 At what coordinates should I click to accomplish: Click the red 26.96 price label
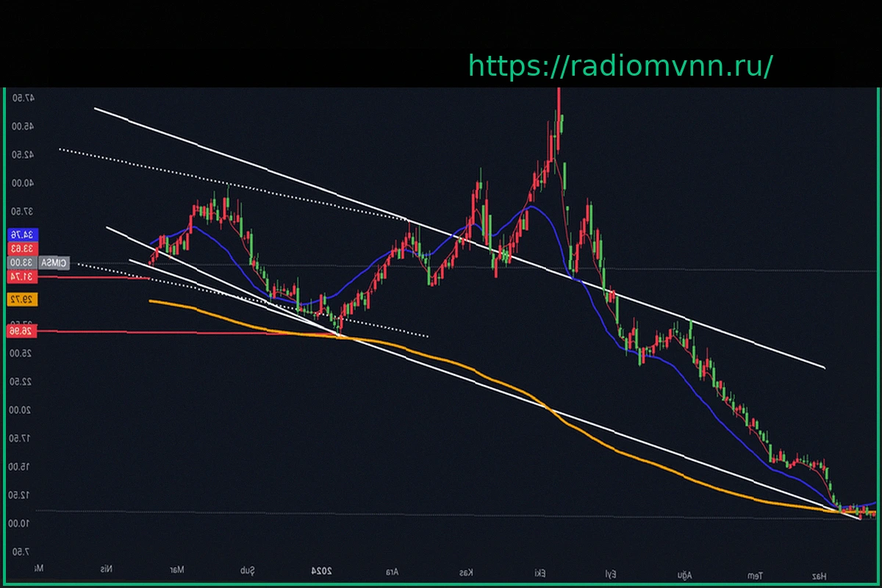click(21, 331)
